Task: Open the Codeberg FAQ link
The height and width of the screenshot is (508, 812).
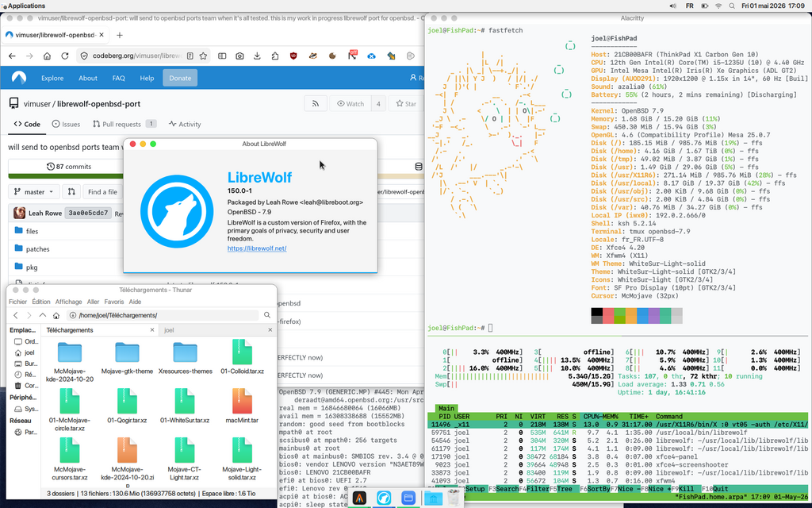Action: pyautogui.click(x=119, y=79)
